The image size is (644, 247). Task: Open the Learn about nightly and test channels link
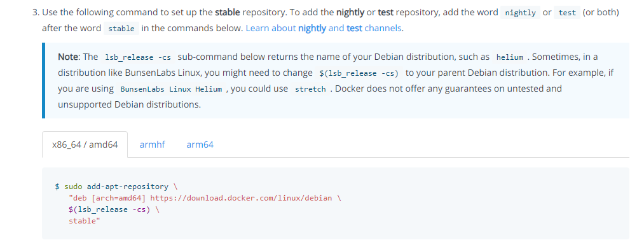[324, 29]
